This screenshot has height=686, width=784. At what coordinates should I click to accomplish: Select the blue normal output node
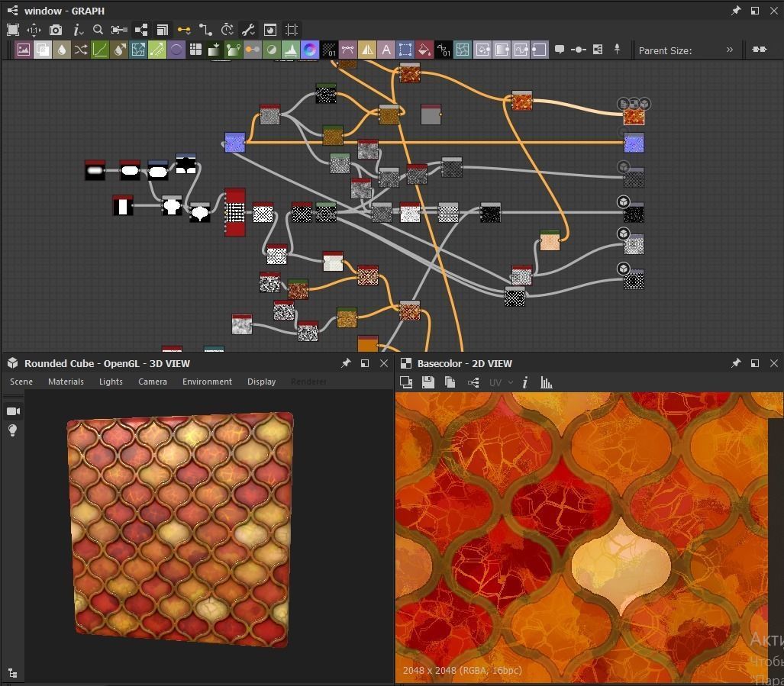click(x=634, y=143)
